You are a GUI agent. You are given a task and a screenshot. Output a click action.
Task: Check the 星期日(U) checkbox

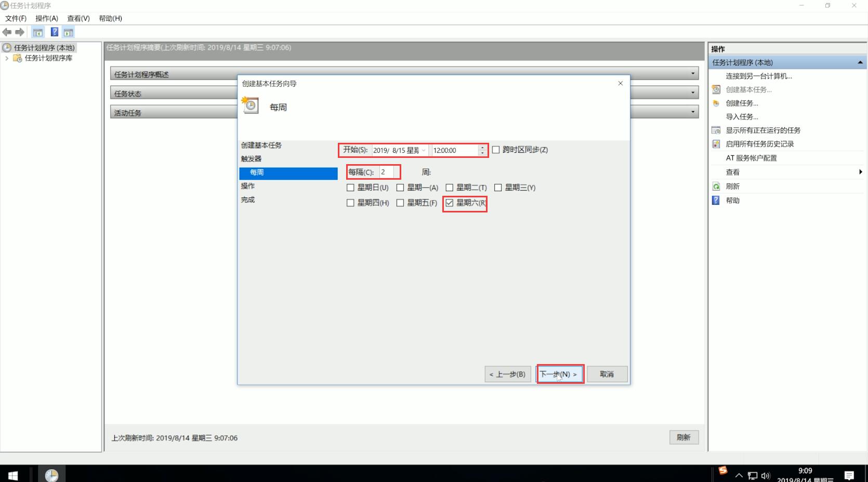point(350,188)
